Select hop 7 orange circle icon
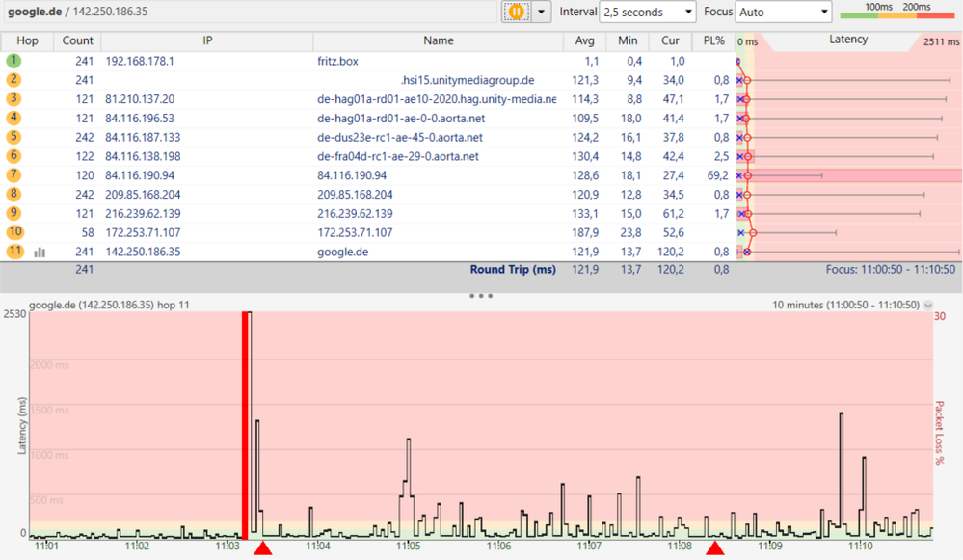The image size is (963, 560). pos(13,175)
